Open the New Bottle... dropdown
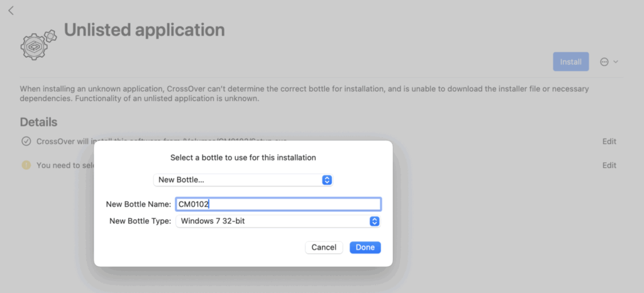Screen dimensions: 644x293 tap(242, 180)
